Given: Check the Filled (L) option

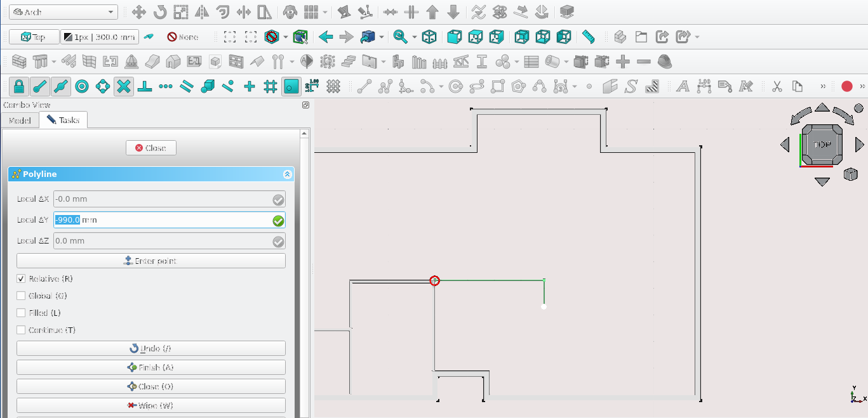Looking at the screenshot, I should click(x=22, y=313).
